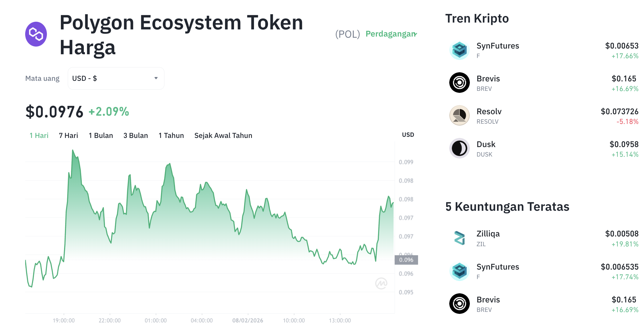
Task: Click the SynFutures icon in 5 Keuntungan Teratas
Action: tap(459, 271)
